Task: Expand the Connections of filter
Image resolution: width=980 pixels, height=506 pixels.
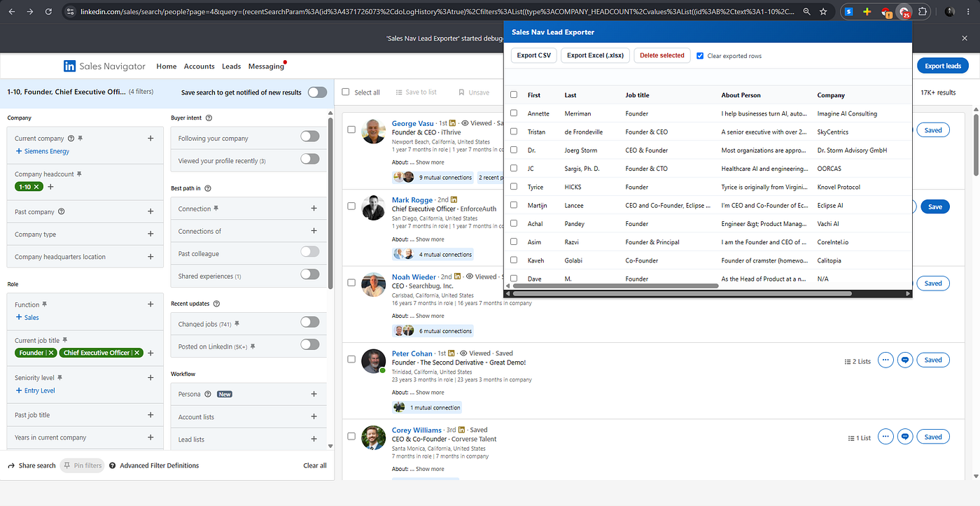Action: tap(314, 231)
